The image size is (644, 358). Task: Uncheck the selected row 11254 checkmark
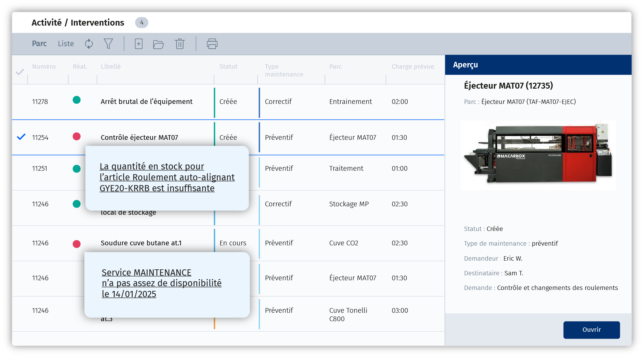21,137
